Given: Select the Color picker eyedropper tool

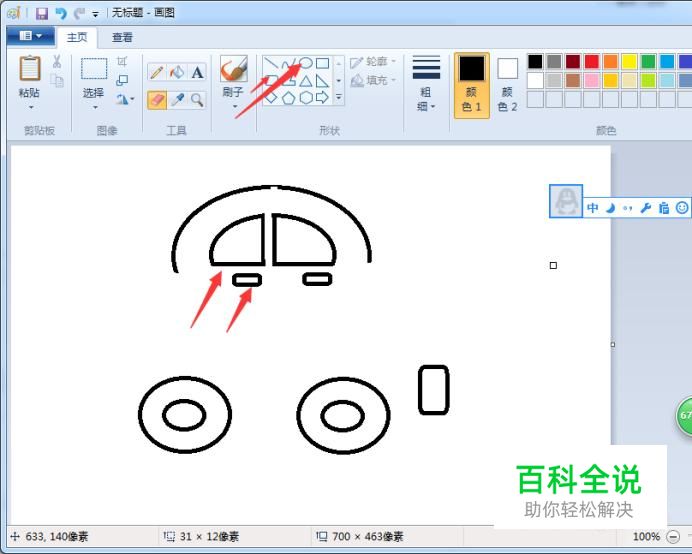Looking at the screenshot, I should point(177,100).
